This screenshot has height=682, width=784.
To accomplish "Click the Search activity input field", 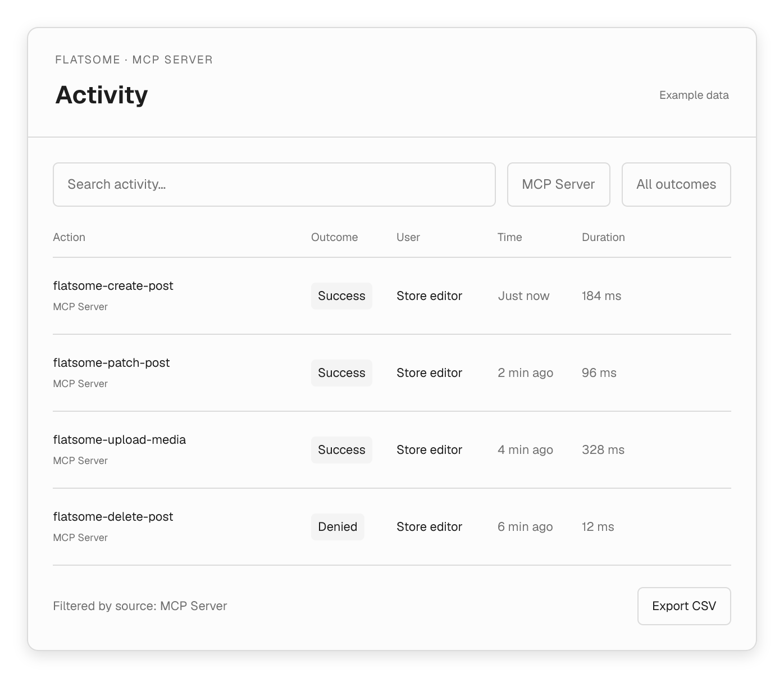I will pos(274,185).
